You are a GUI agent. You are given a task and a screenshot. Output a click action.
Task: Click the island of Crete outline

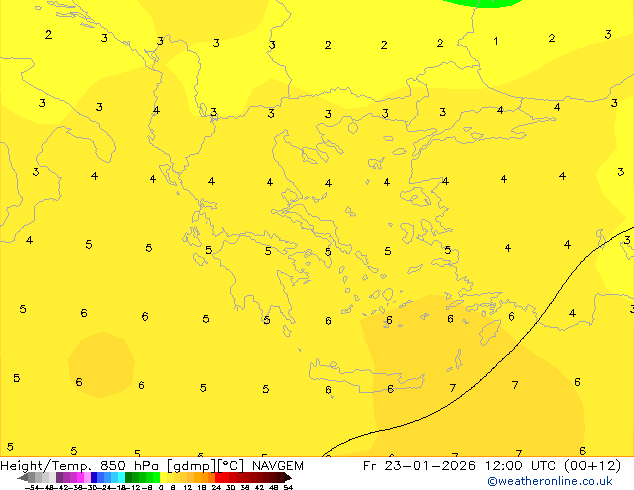366,376
